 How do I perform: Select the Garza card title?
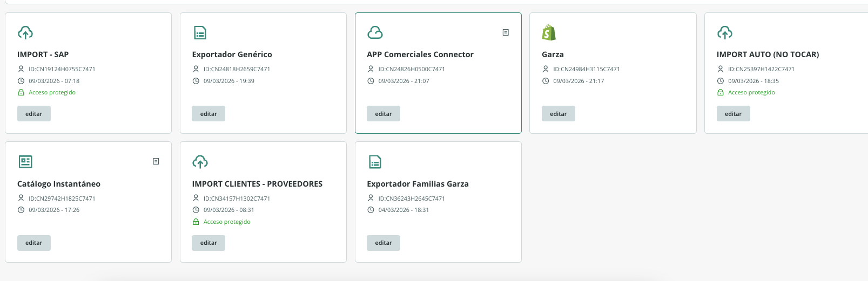553,54
